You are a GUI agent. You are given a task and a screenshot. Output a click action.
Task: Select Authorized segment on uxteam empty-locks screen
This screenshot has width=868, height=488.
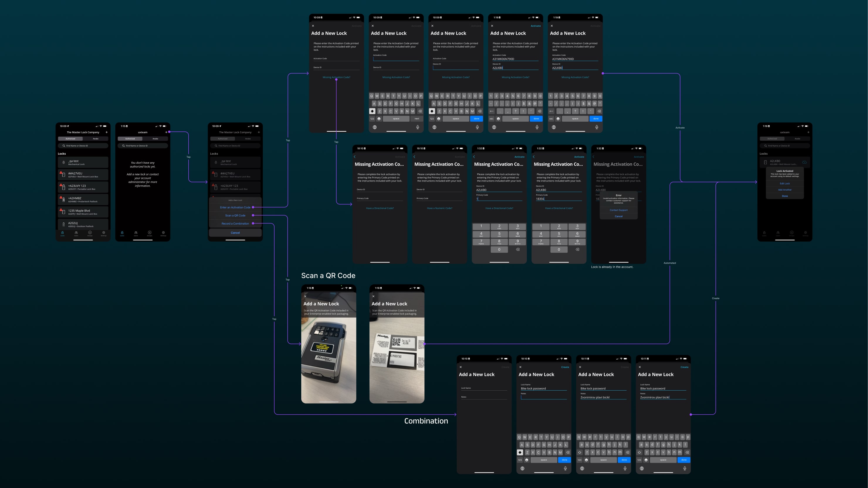pyautogui.click(x=130, y=138)
